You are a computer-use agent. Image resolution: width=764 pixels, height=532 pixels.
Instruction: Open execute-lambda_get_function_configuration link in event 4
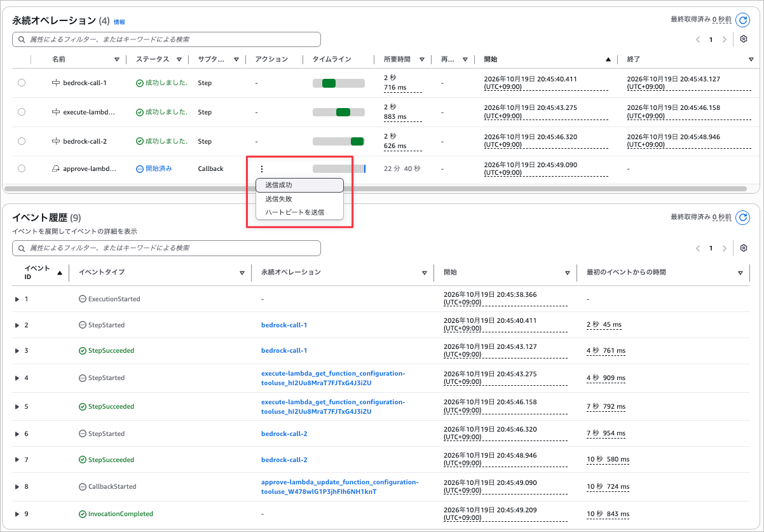[333, 378]
